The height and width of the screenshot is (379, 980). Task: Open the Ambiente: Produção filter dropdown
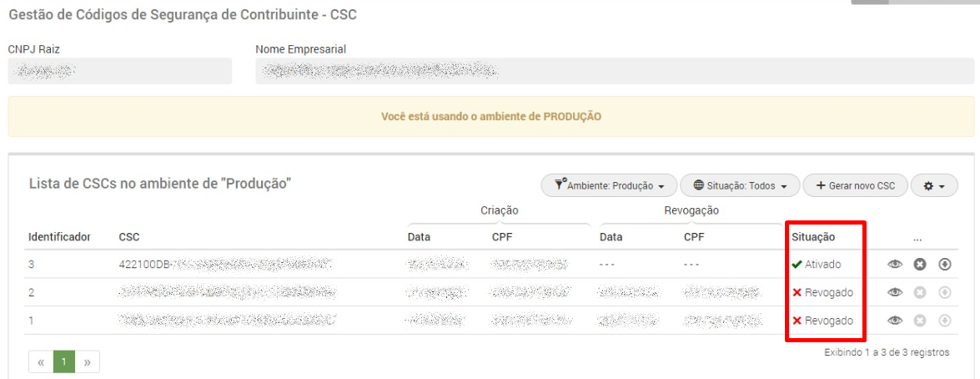[610, 186]
